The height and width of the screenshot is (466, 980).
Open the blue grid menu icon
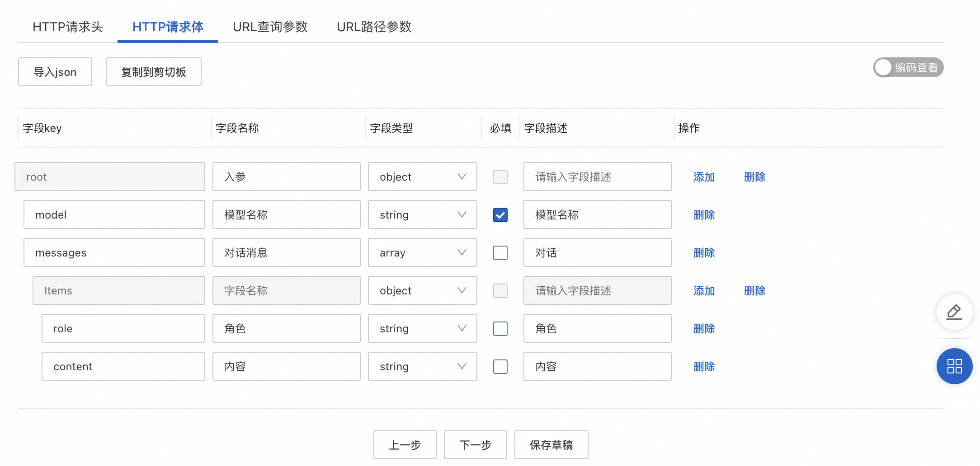click(954, 366)
